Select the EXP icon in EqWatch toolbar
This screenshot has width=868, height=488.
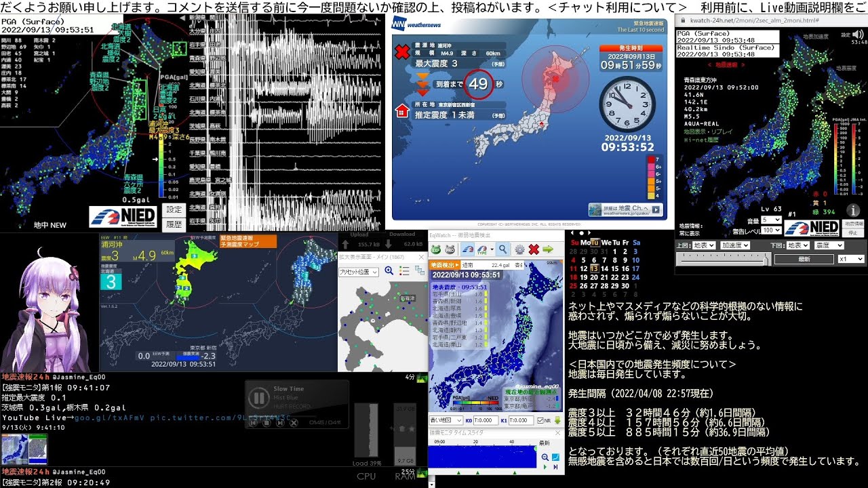436,249
